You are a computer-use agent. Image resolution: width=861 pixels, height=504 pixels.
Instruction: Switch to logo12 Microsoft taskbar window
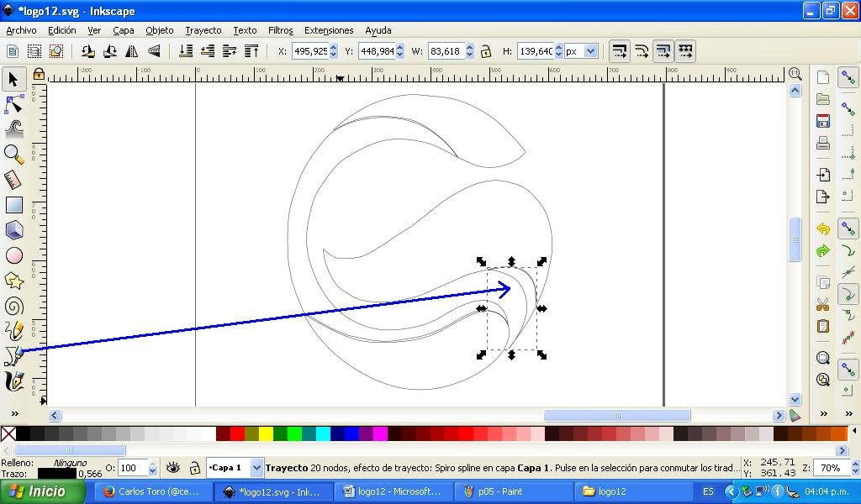[x=392, y=491]
